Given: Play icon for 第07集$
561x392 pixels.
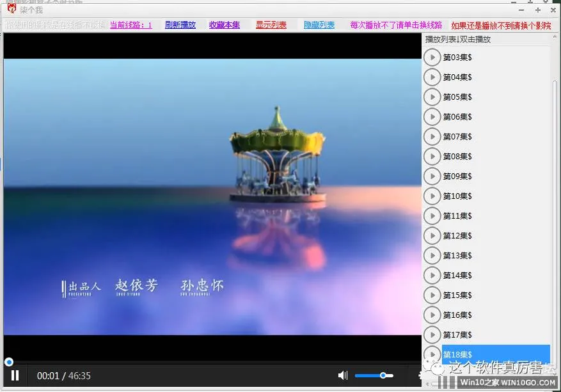Looking at the screenshot, I should (x=432, y=137).
